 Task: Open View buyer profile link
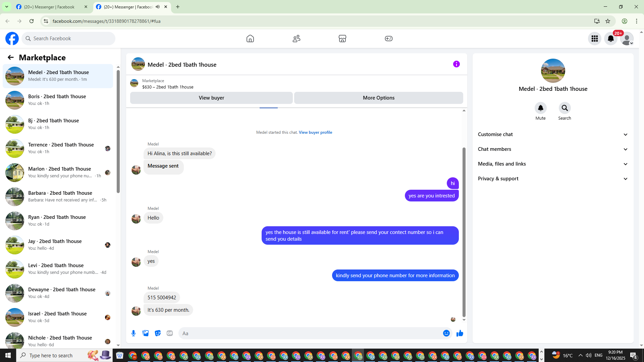[x=315, y=132]
